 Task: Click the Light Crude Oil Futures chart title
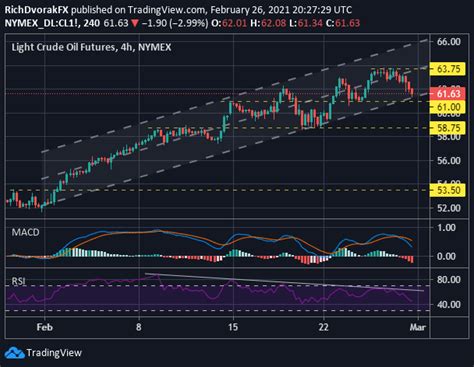point(91,47)
